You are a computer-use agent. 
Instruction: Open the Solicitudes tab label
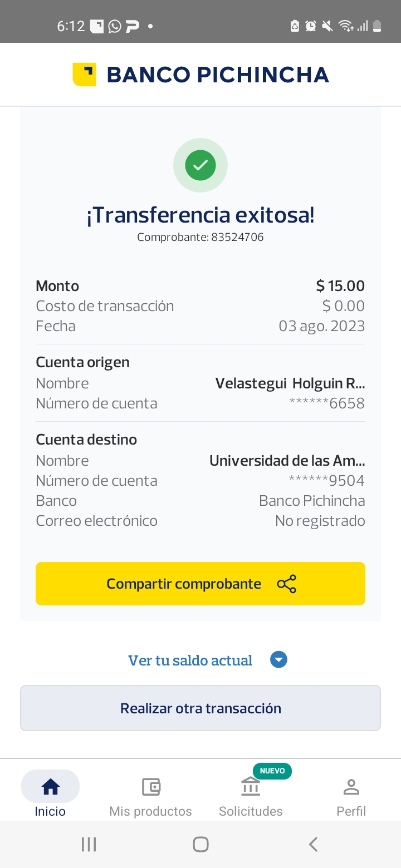[x=251, y=811]
